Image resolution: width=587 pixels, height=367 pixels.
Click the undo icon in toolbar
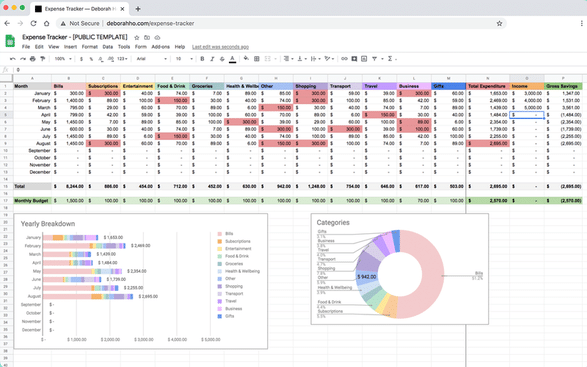tap(13, 59)
